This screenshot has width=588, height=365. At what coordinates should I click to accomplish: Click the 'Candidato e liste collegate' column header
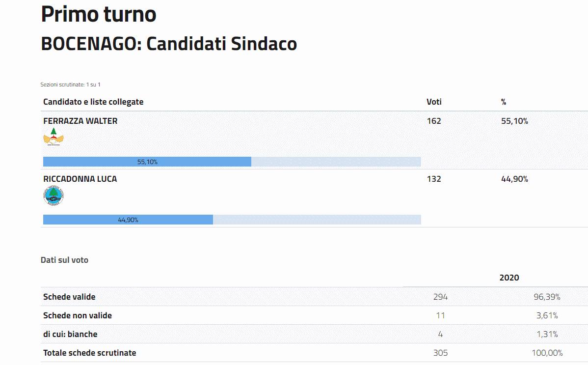(93, 102)
